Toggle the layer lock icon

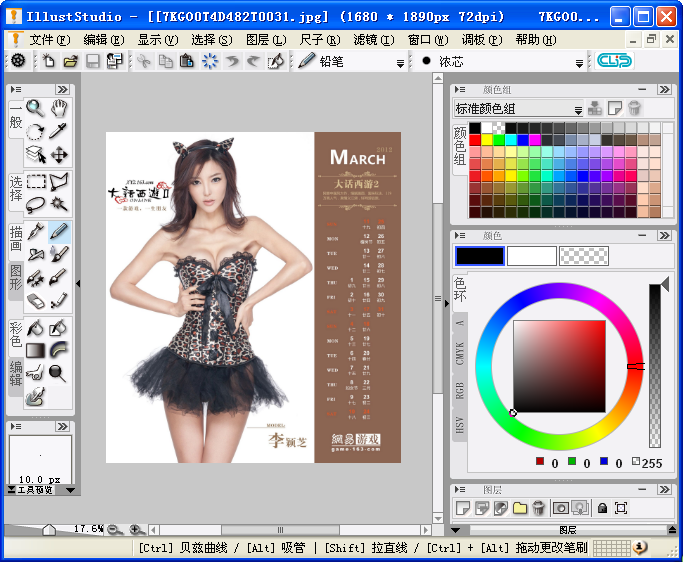coord(602,508)
